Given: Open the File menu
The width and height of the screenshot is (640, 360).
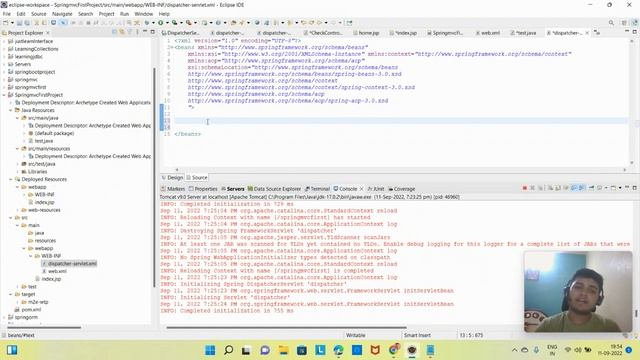Looking at the screenshot, I should (x=7, y=14).
